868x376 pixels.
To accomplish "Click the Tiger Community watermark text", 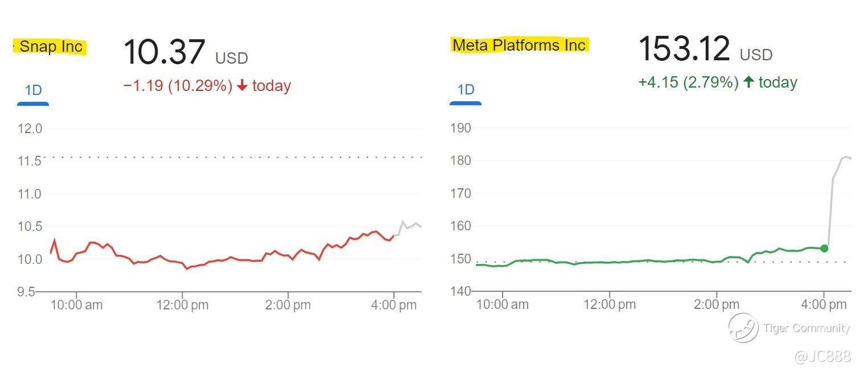I will pos(807,328).
